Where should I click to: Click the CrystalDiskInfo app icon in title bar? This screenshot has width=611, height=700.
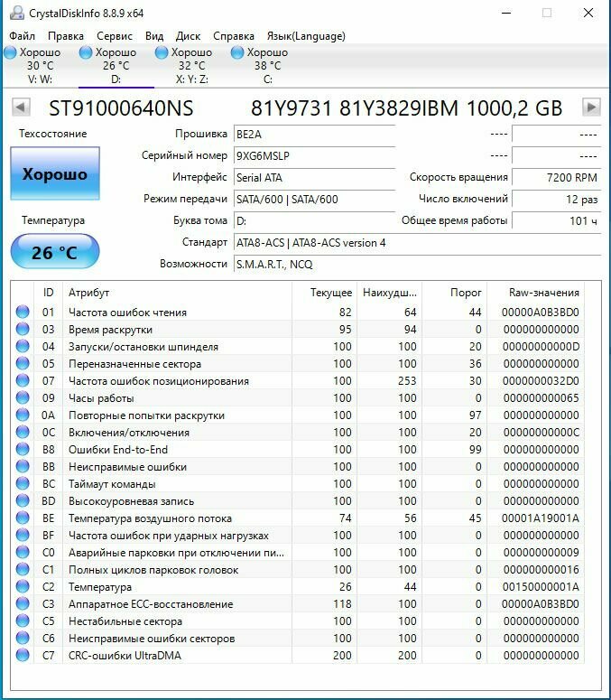click(17, 13)
